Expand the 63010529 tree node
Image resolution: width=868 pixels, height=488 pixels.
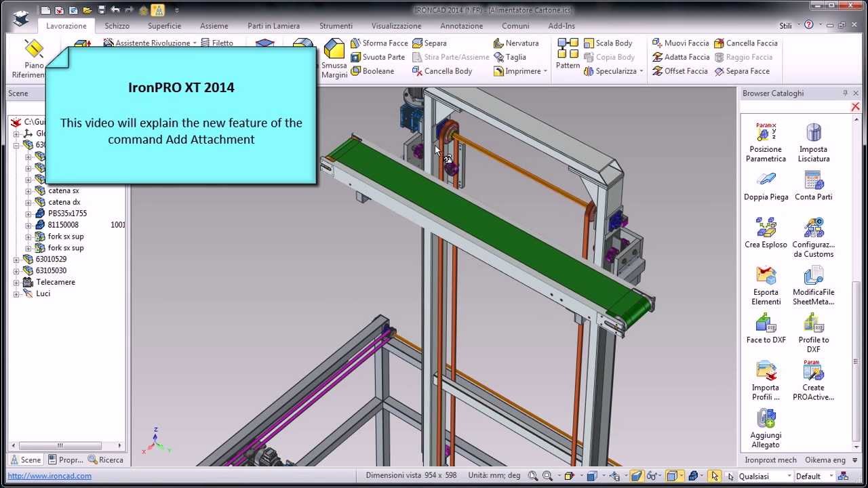coord(16,260)
